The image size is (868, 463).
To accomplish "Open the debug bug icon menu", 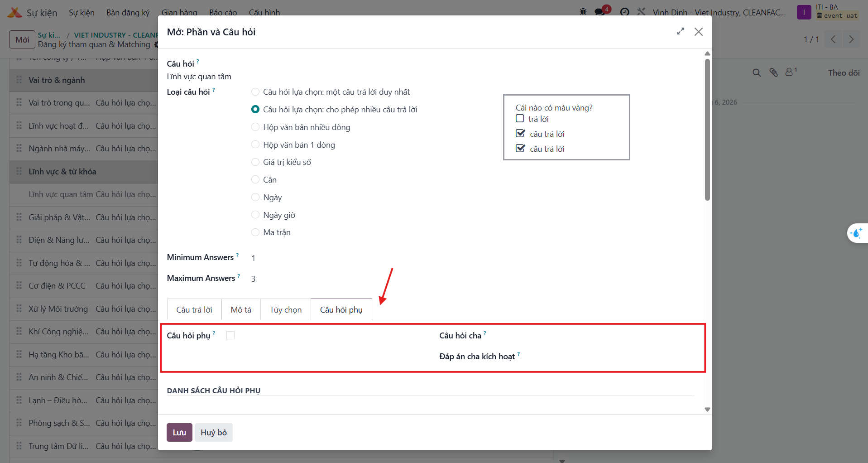I will [x=583, y=12].
